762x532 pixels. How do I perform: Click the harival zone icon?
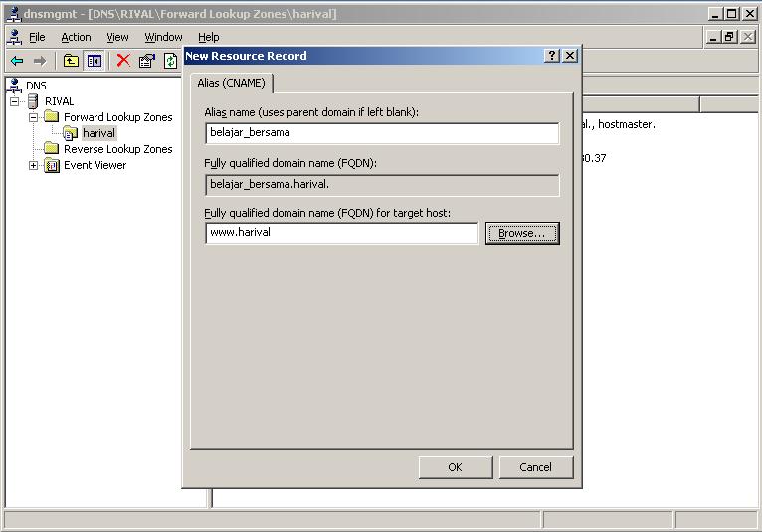click(70, 133)
